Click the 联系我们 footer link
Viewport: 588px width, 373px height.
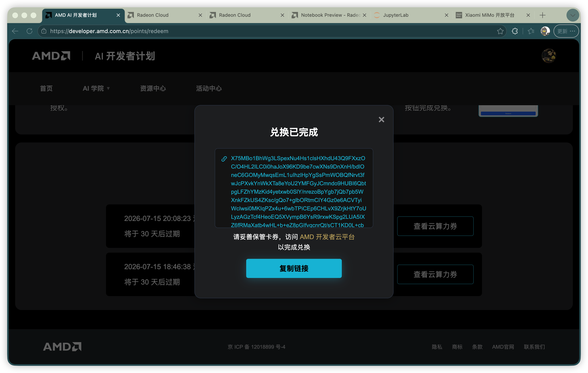point(534,347)
